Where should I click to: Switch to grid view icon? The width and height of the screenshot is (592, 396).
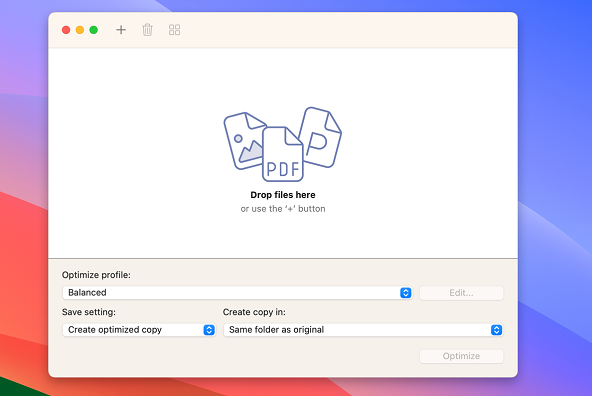coord(174,30)
